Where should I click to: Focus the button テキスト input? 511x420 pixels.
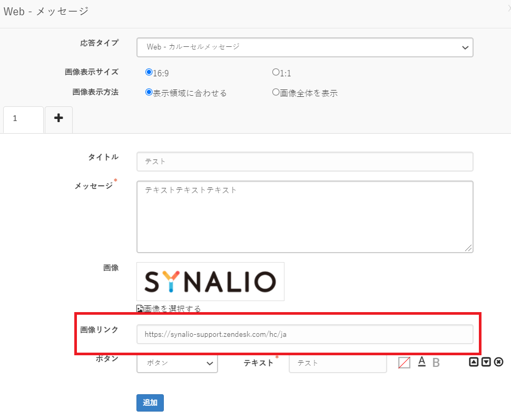(x=338, y=363)
